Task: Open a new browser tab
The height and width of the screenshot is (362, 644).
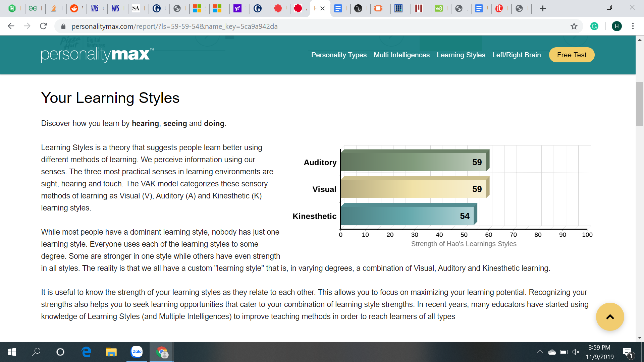Action: point(543,8)
